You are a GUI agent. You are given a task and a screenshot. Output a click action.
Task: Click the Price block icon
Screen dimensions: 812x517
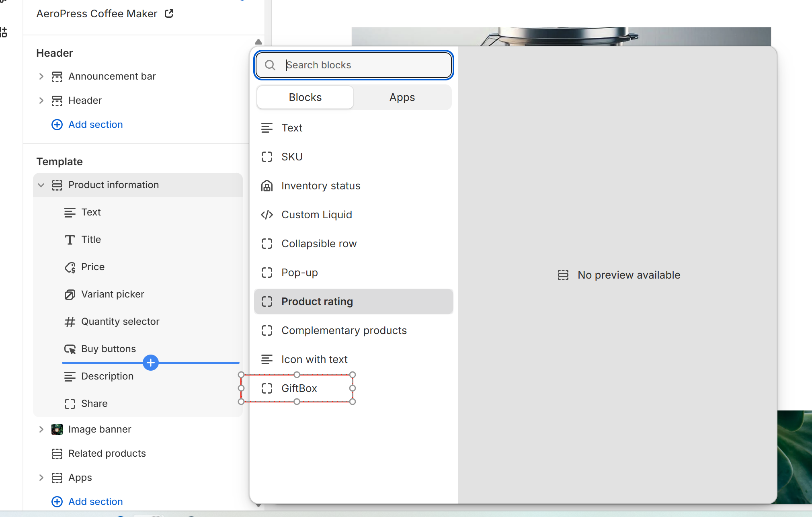click(70, 267)
